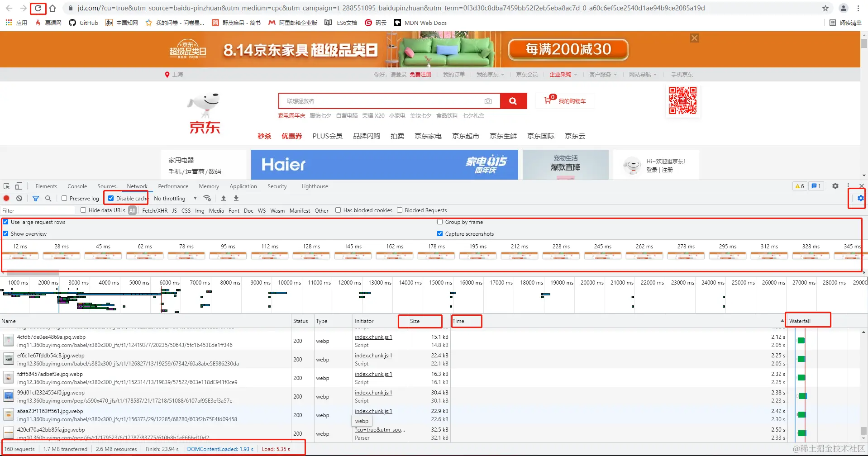Click the network Filter text field
The height and width of the screenshot is (456, 868).
click(38, 210)
